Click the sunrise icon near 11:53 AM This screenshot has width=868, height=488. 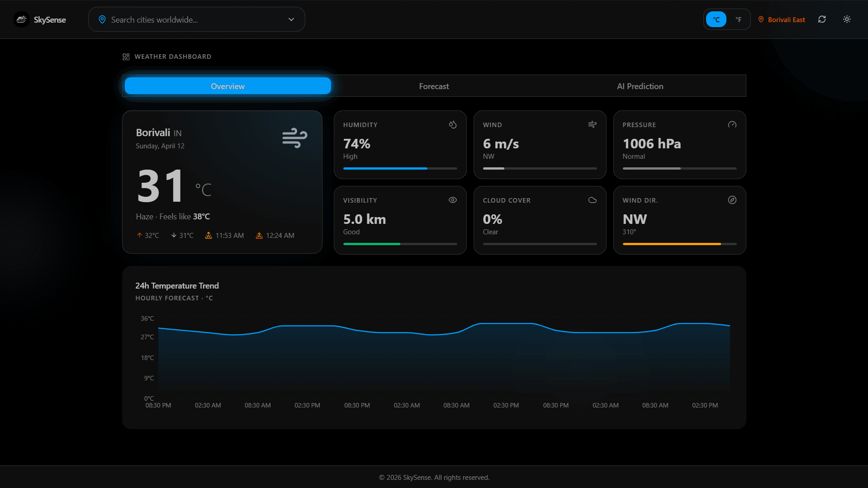pyautogui.click(x=209, y=235)
